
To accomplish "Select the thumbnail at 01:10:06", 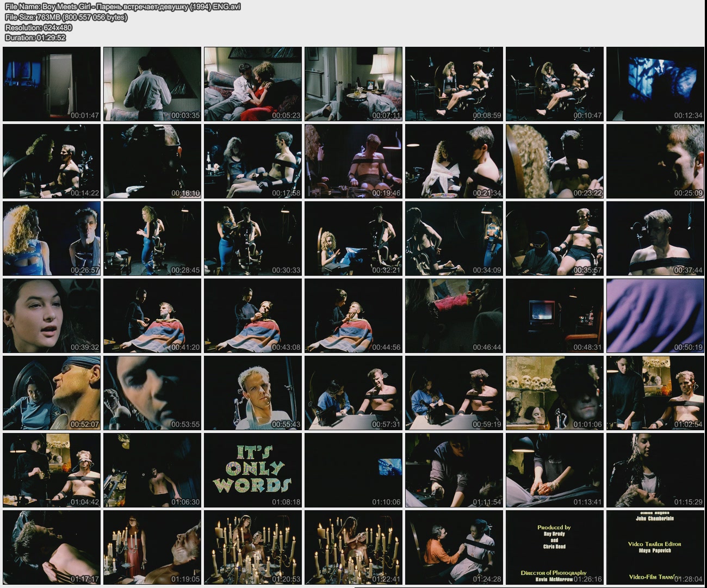I will click(x=353, y=470).
